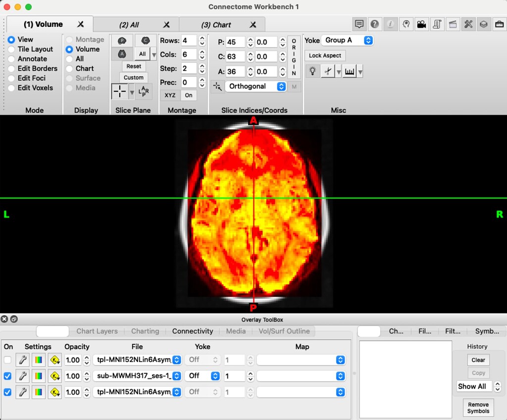Switch display to Montage radio button

68,39
